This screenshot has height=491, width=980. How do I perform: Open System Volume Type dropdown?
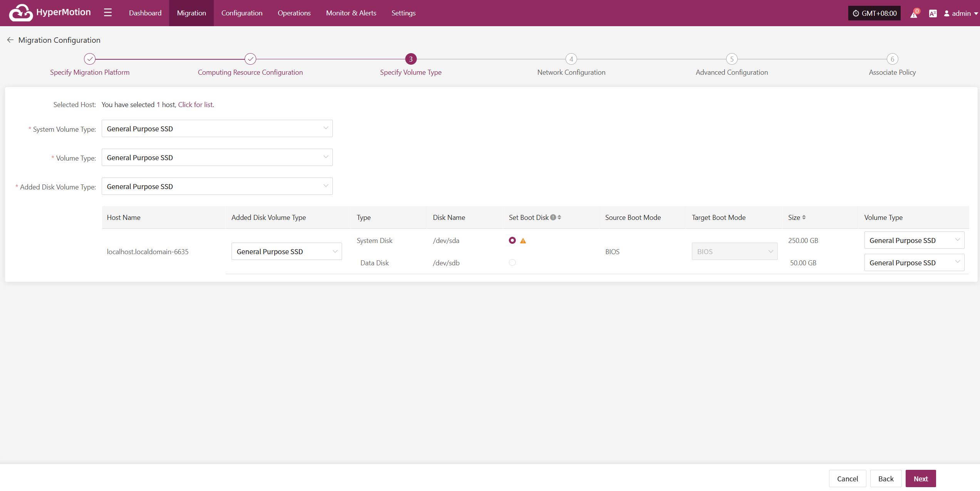[217, 129]
